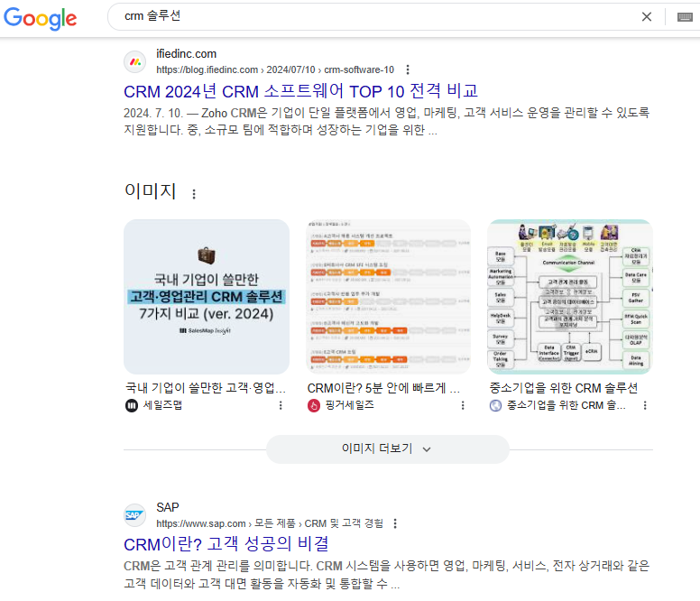Click the 핑거세일즈 source favicon
The height and width of the screenshot is (601, 700).
[x=314, y=405]
